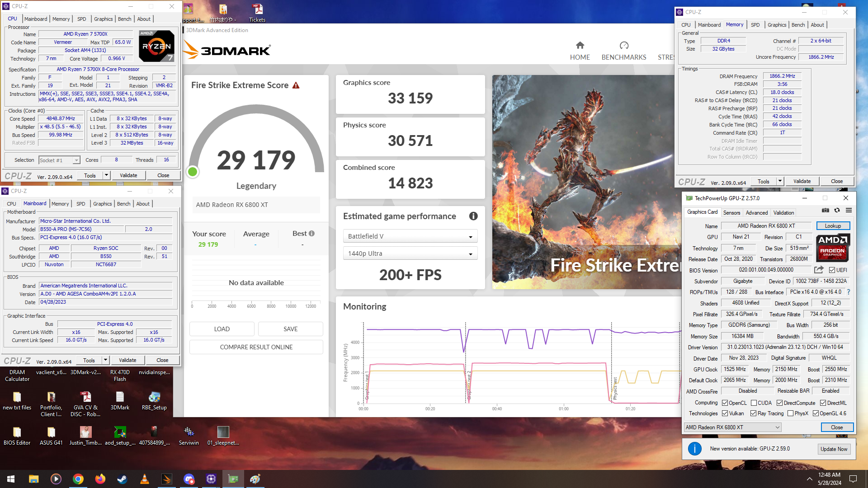Image resolution: width=868 pixels, height=488 pixels.
Task: Expand Tools arrow in the CPU-Z Memory window
Action: pos(780,181)
